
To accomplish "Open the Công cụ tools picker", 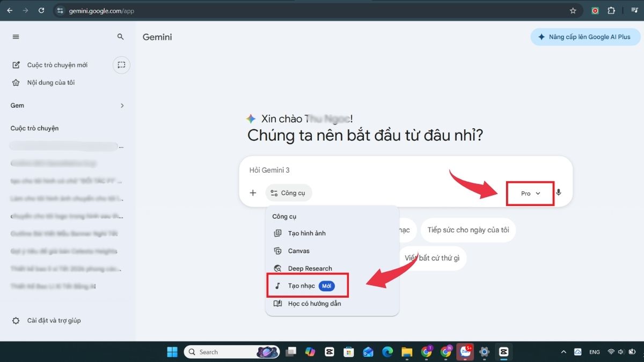I will click(289, 193).
